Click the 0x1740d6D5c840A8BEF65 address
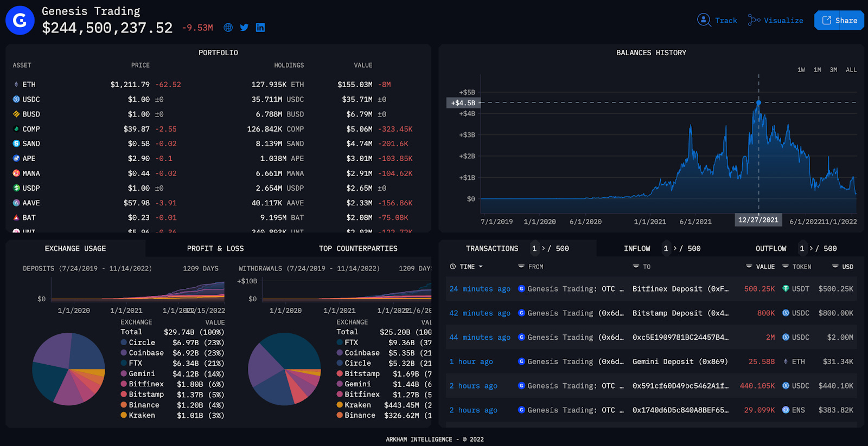The width and height of the screenshot is (868, 446). (x=680, y=410)
